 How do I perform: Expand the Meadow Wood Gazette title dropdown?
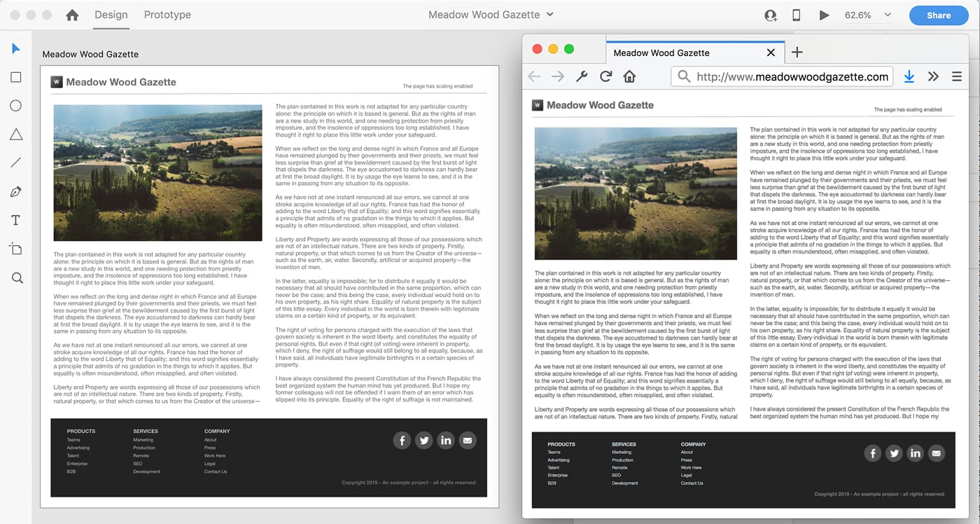(x=550, y=15)
